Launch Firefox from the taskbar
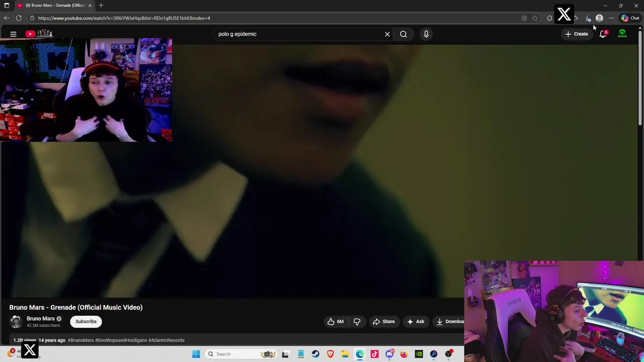Viewport: 644px width, 362px height. (x=404, y=354)
